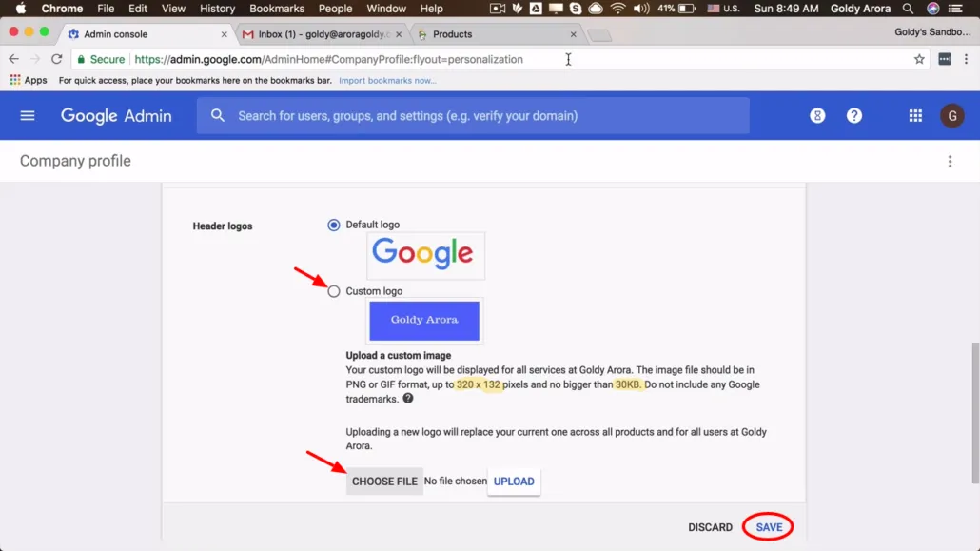
Task: Open the Bookmarks menu
Action: point(277,9)
